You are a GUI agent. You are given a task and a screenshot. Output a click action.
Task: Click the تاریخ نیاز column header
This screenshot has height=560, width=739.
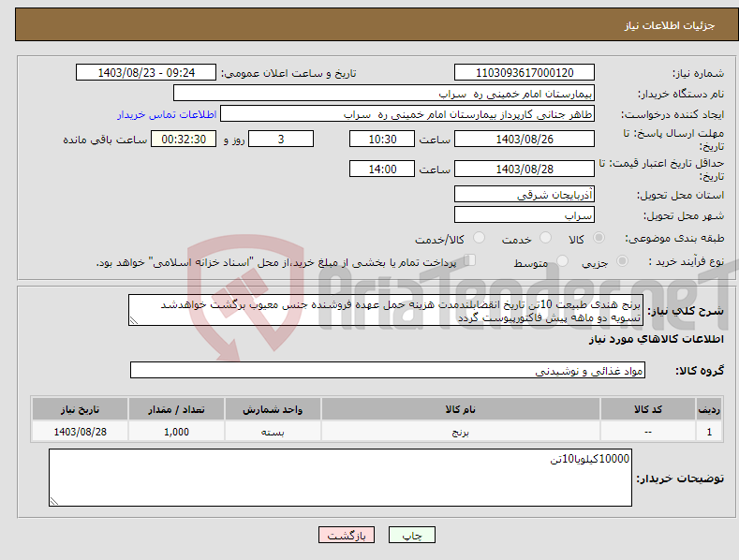pyautogui.click(x=81, y=409)
